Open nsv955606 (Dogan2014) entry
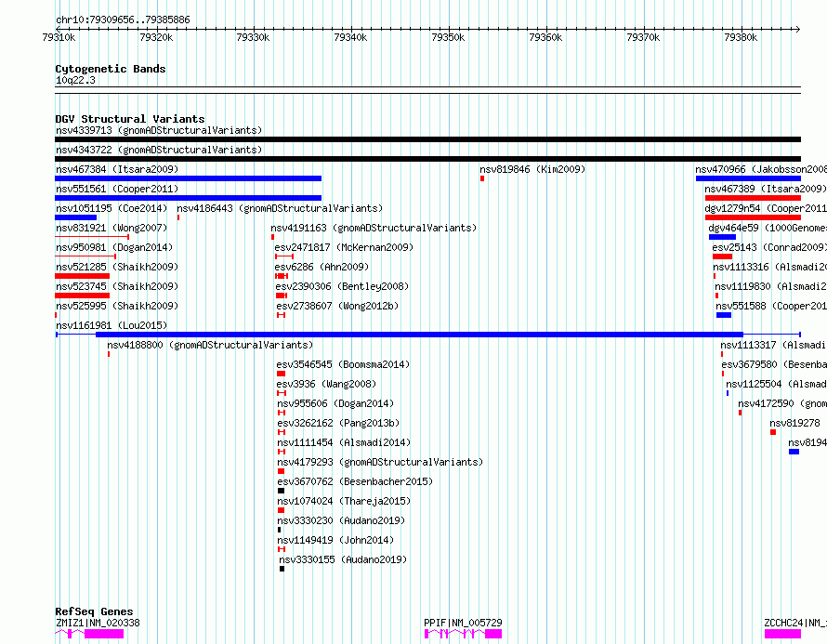The image size is (827, 644). [x=335, y=403]
